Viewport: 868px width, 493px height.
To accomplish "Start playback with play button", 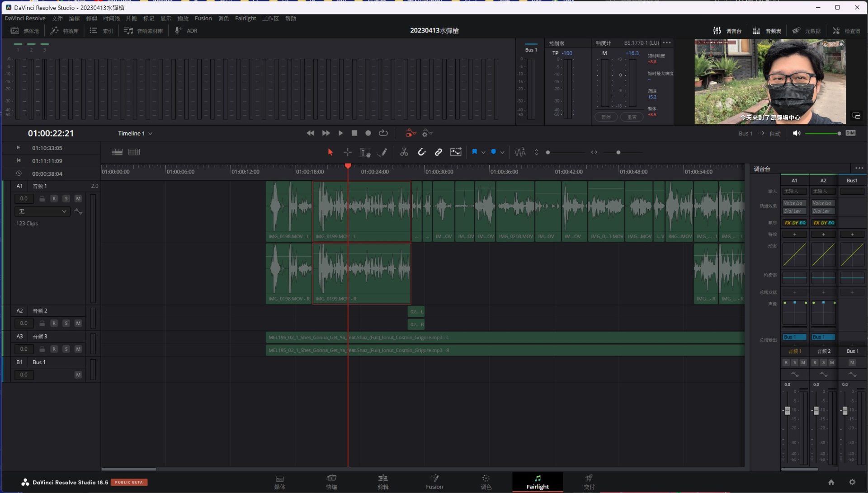I will pos(341,133).
